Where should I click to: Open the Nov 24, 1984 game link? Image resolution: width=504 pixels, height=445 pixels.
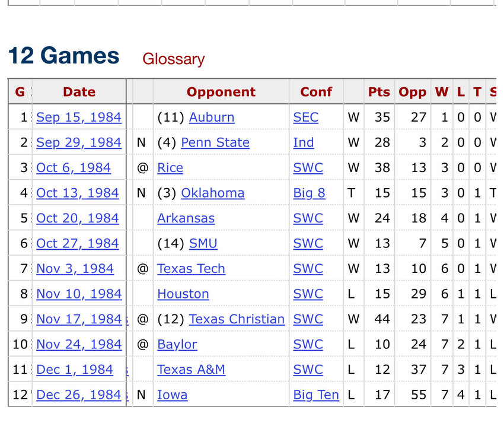point(78,345)
